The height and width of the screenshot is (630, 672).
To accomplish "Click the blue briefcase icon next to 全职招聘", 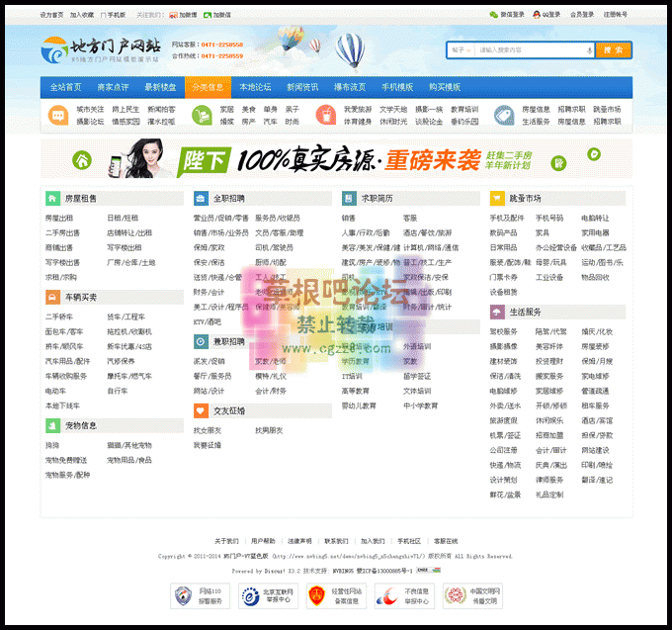I will coord(201,199).
